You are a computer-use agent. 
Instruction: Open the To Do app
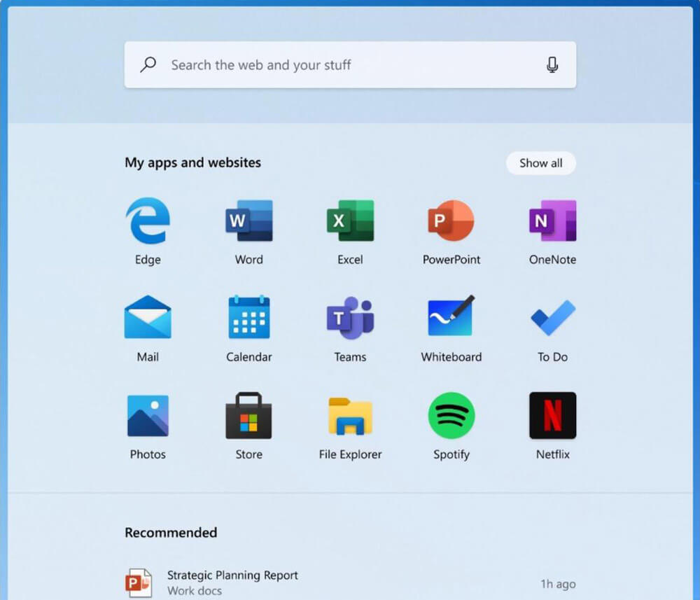click(x=553, y=317)
